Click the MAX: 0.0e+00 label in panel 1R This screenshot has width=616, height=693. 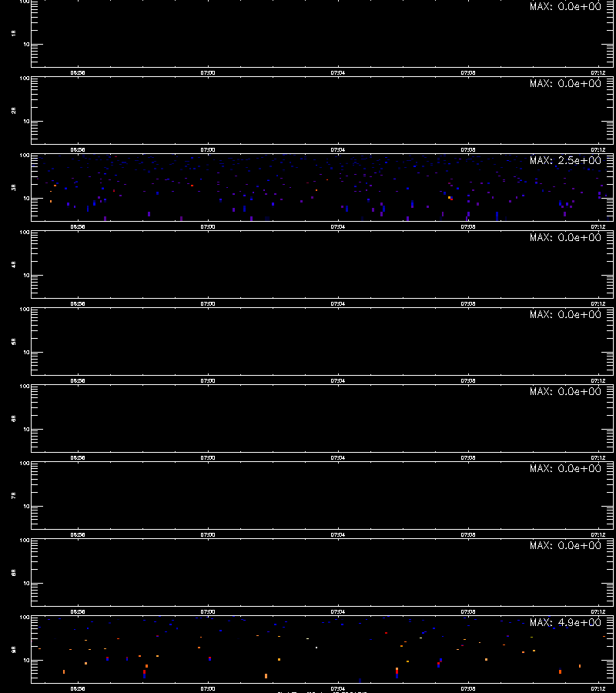(565, 6)
